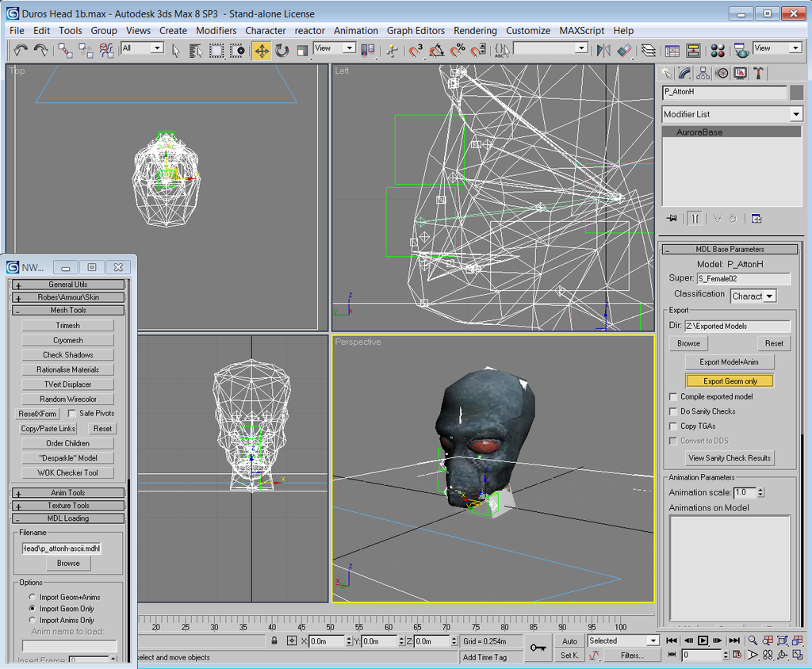
Task: Open the Classification dropdown
Action: [x=753, y=296]
